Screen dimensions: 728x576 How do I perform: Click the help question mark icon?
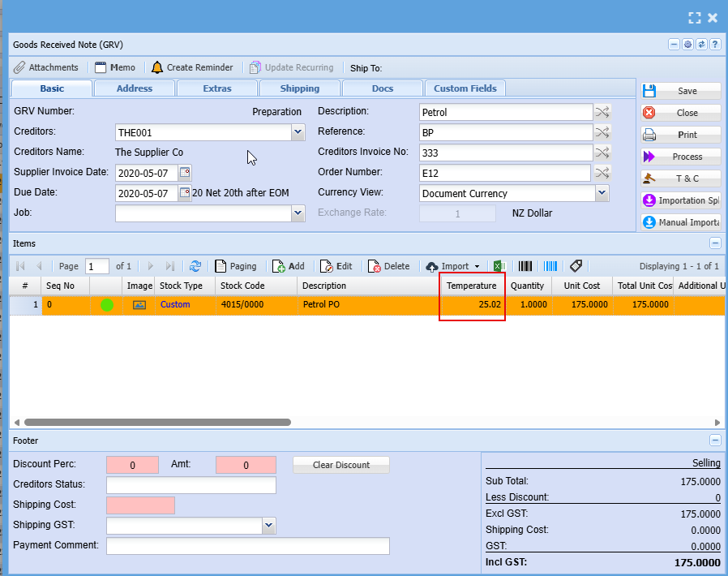coord(715,45)
